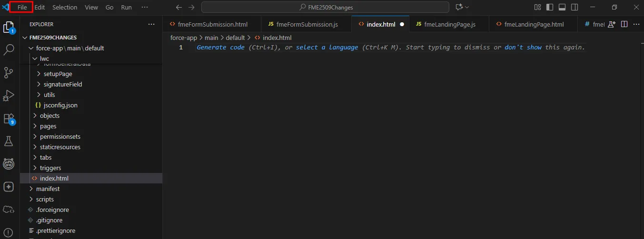Image resolution: width=644 pixels, height=239 pixels.
Task: Click the 'select a language' link
Action: click(x=327, y=48)
